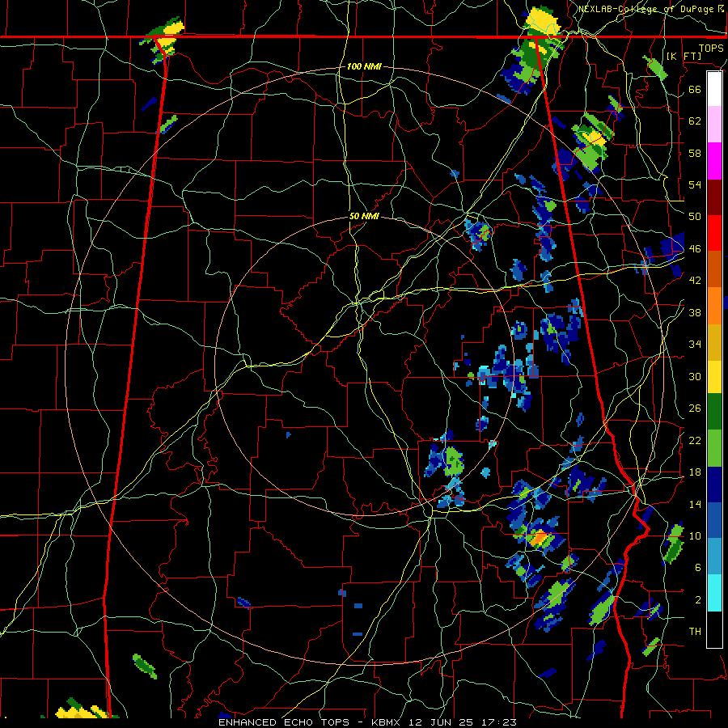The height and width of the screenshot is (728, 728).
Task: Pick the cyan legend swatch
Action: pyautogui.click(x=714, y=593)
